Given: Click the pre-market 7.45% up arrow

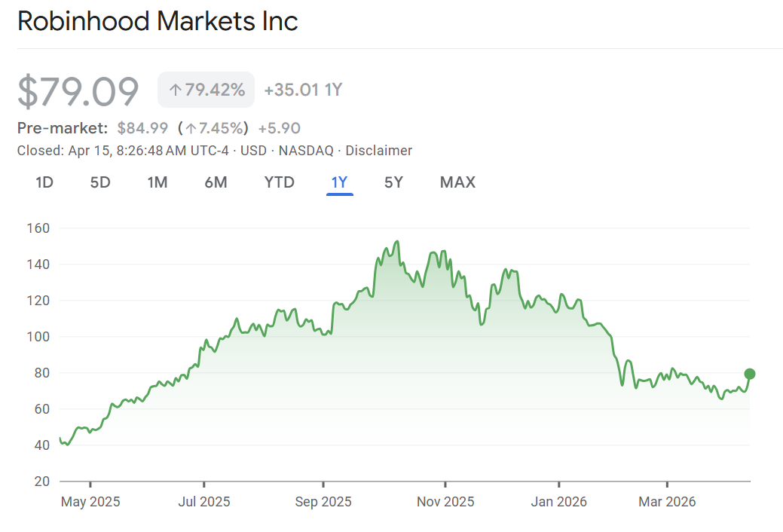Looking at the screenshot, I should tap(191, 128).
